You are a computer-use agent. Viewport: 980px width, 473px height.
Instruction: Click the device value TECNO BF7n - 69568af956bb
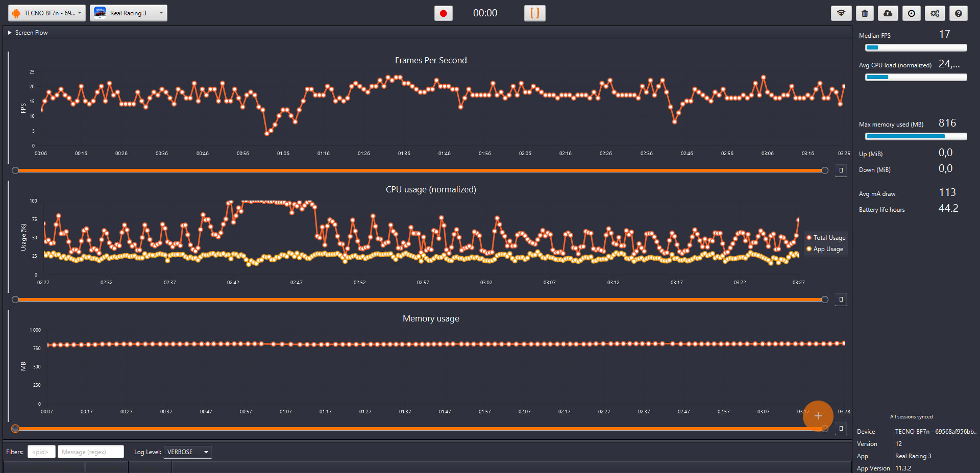pyautogui.click(x=936, y=432)
